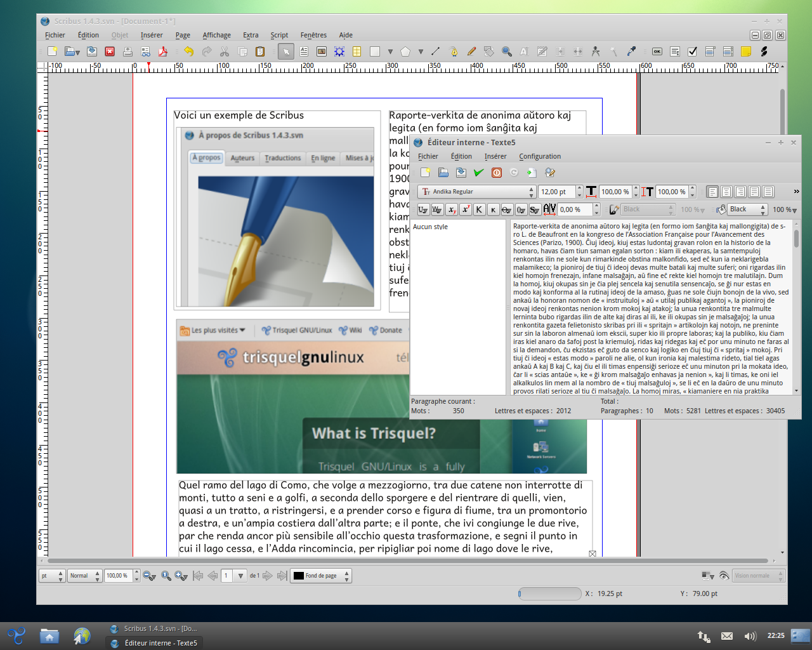Open the text fill color Black dropdown
This screenshot has width=812, height=650.
coord(747,209)
